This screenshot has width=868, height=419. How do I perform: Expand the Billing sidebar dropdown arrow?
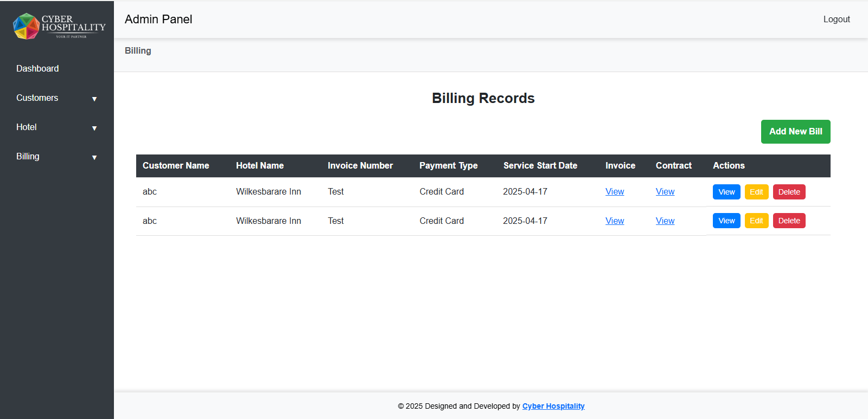click(x=94, y=158)
